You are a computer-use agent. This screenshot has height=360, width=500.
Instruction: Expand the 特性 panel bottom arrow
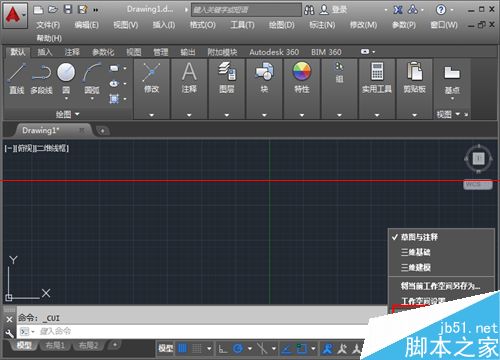click(302, 115)
